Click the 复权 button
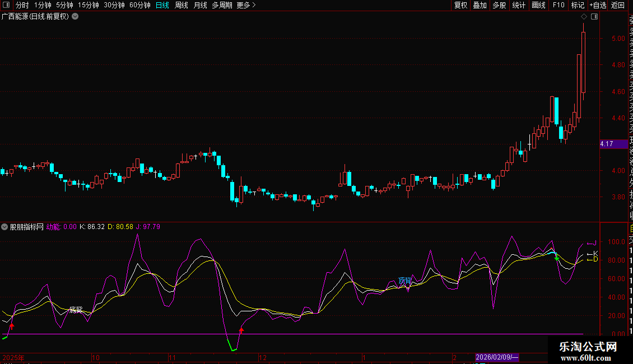Image resolution: width=633 pixels, height=364 pixels. pyautogui.click(x=460, y=5)
